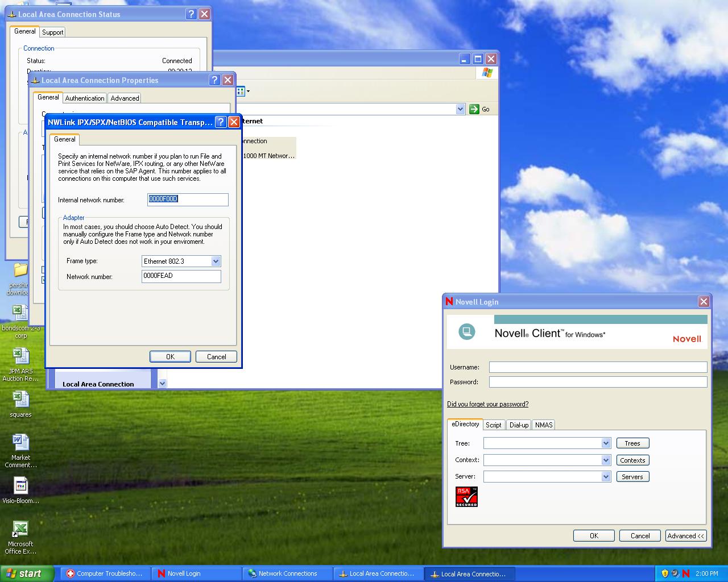Click General tab in Connection Properties
Image resolution: width=728 pixels, height=582 pixels.
[x=48, y=97]
